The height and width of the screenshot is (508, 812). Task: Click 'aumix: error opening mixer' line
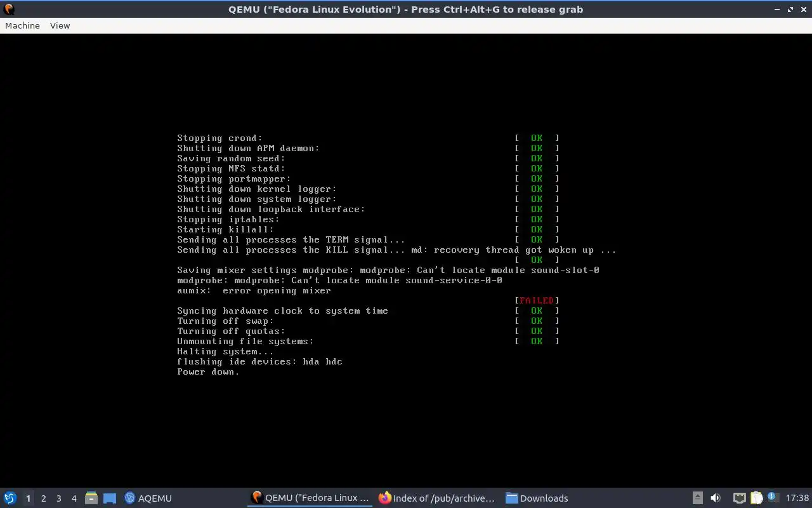254,290
